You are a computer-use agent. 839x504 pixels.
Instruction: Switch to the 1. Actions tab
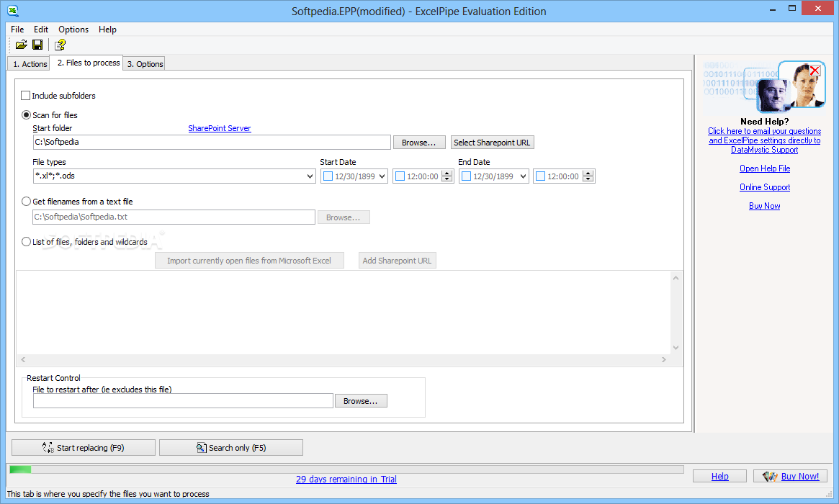(30, 63)
